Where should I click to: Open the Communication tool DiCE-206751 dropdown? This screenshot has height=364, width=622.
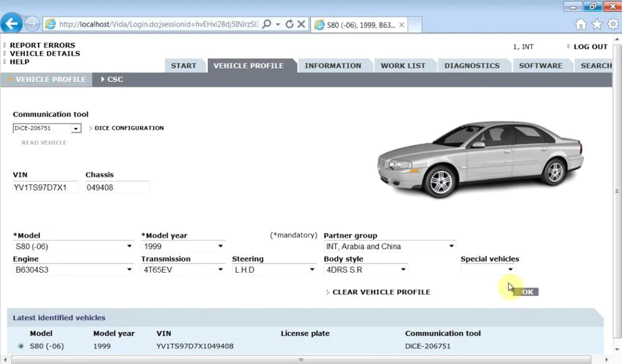coord(47,129)
